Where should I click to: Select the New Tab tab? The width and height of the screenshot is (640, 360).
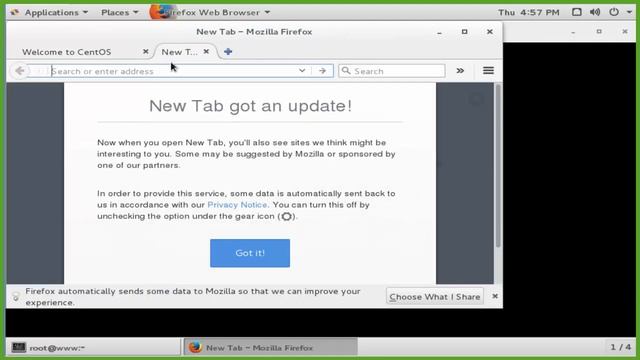180,52
